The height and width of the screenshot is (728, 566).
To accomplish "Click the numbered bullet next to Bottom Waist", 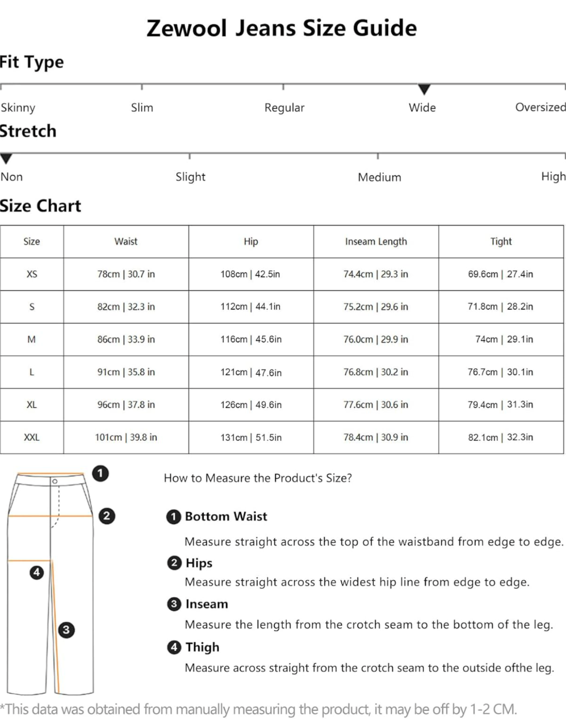I will pos(174,517).
